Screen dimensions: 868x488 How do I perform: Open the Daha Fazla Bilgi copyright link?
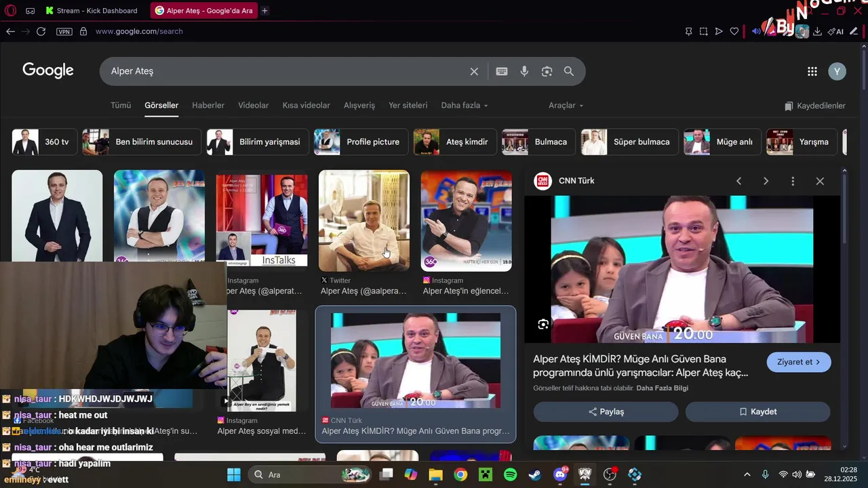point(663,388)
